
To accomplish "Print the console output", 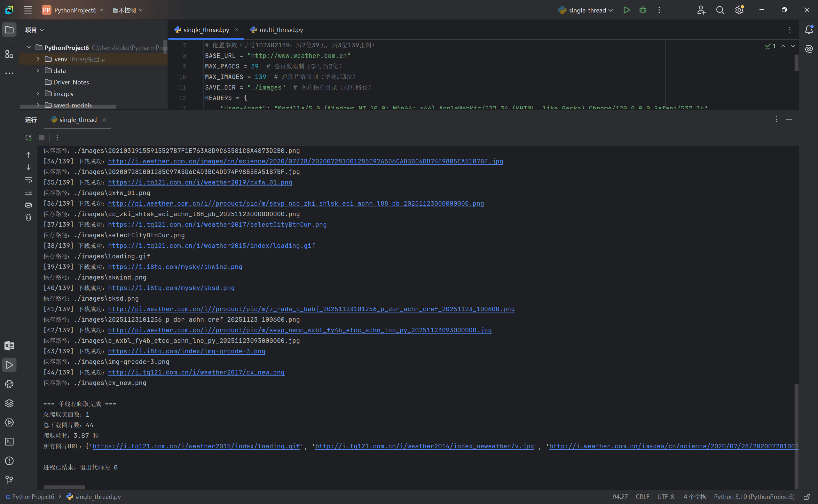I will (x=29, y=205).
